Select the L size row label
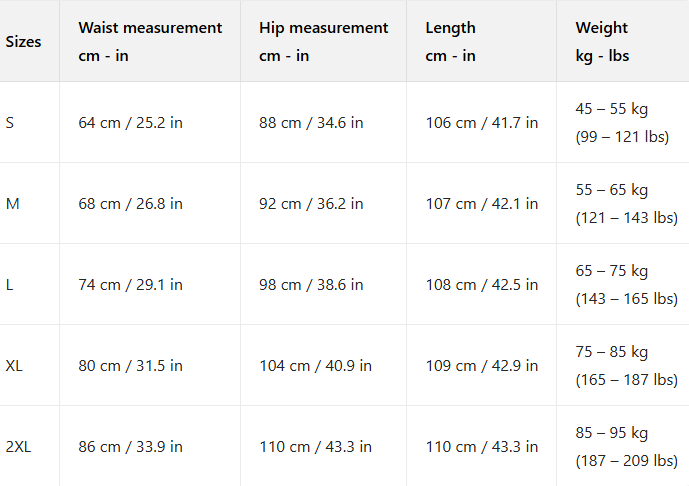Viewport: 689px width, 486px height. 10,285
